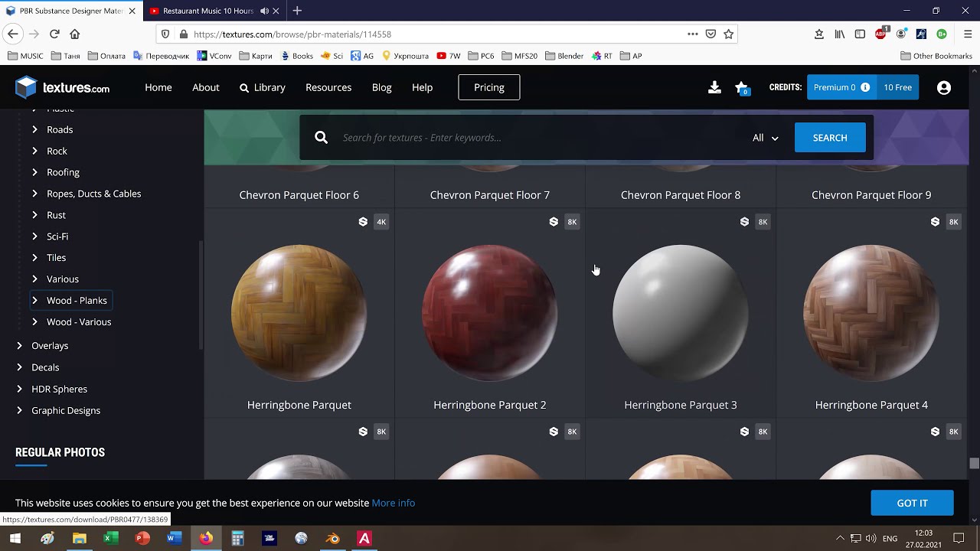Screen dimensions: 980x551
Task: Open the Chevron Parquet Floor 6 link
Action: [299, 195]
